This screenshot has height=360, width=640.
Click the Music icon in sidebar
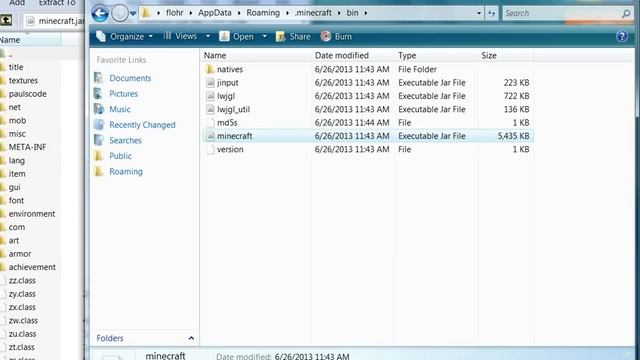pyautogui.click(x=99, y=109)
